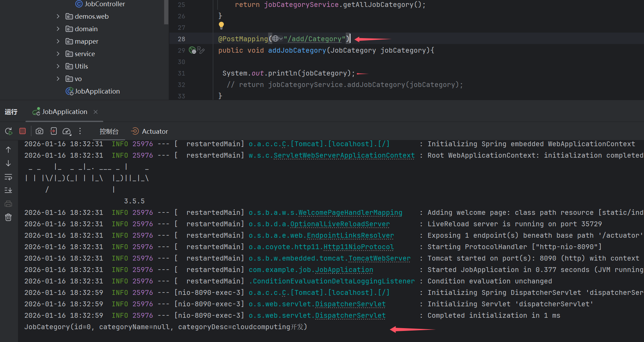The width and height of the screenshot is (644, 342).
Task: Open the ServletWebServerApplicationContext console link
Action: coord(344,155)
